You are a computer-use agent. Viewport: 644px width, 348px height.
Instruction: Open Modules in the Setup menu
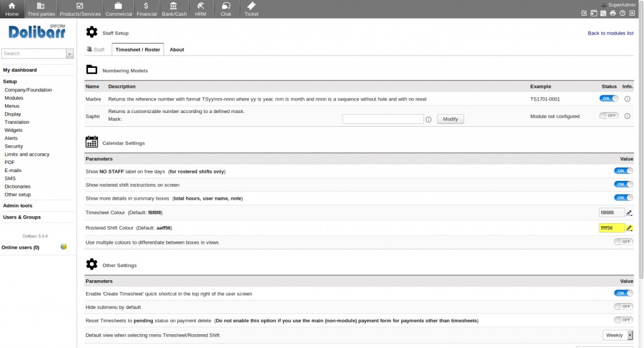point(14,98)
